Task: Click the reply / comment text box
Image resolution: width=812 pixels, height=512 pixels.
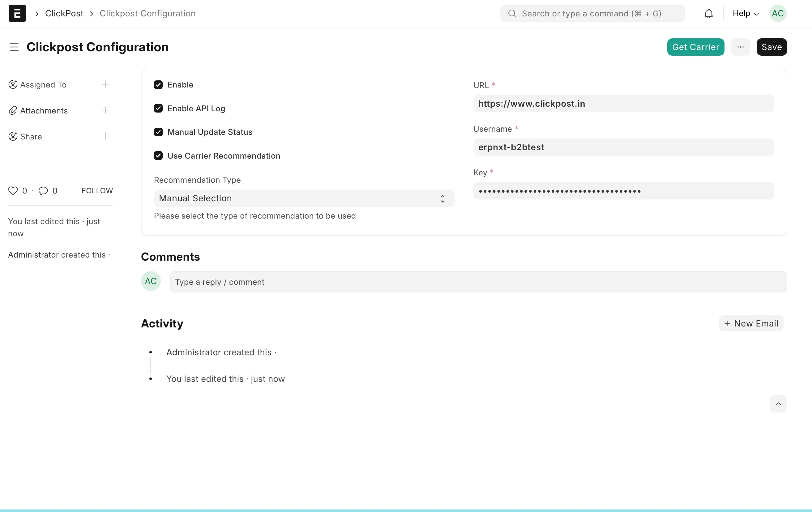Action: coord(478,282)
